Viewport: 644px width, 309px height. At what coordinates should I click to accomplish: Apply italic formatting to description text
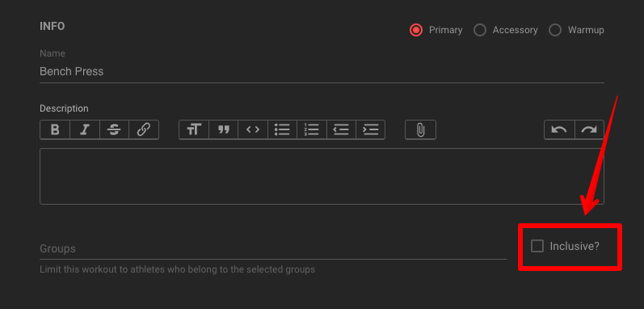85,130
